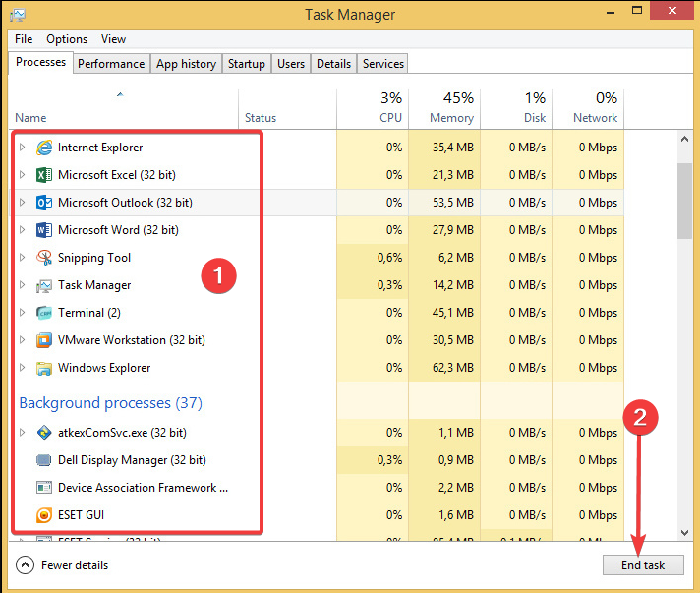Open the Options menu

point(67,39)
